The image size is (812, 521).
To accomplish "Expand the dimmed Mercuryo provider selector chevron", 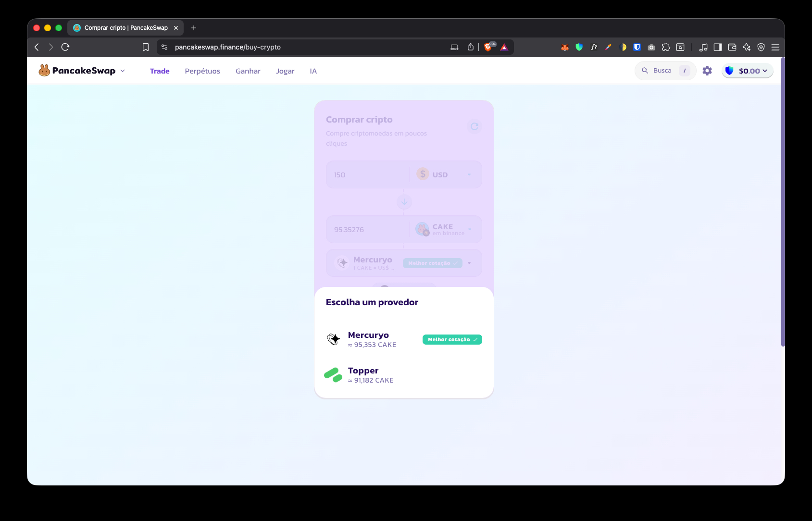I will coord(469,263).
